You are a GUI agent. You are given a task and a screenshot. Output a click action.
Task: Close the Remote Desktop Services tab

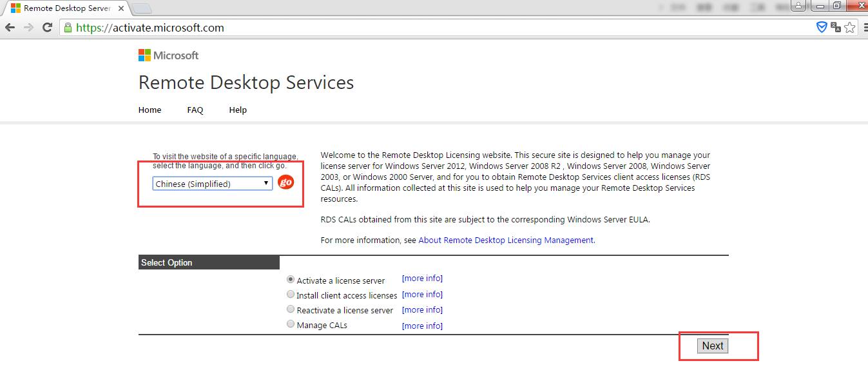pos(121,8)
